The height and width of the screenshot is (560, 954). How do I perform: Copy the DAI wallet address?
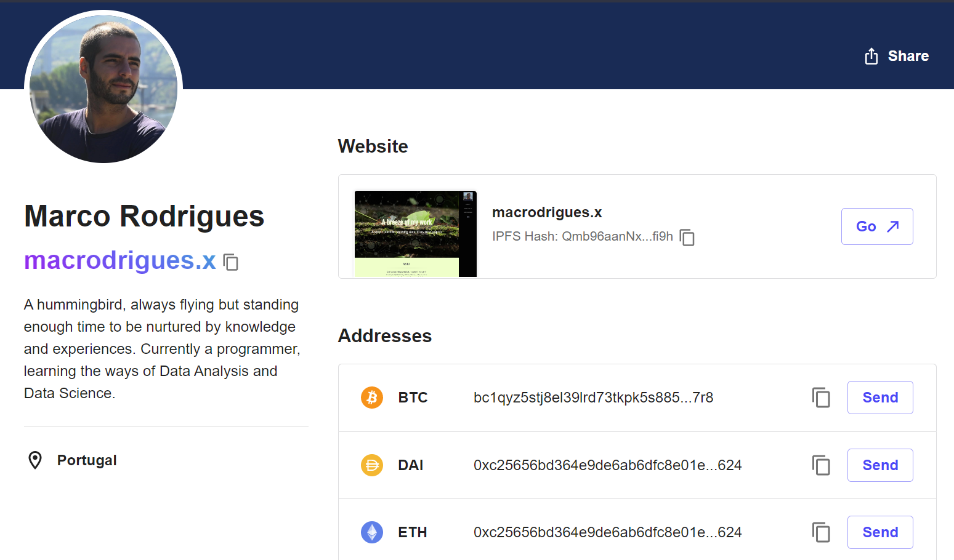click(x=821, y=465)
